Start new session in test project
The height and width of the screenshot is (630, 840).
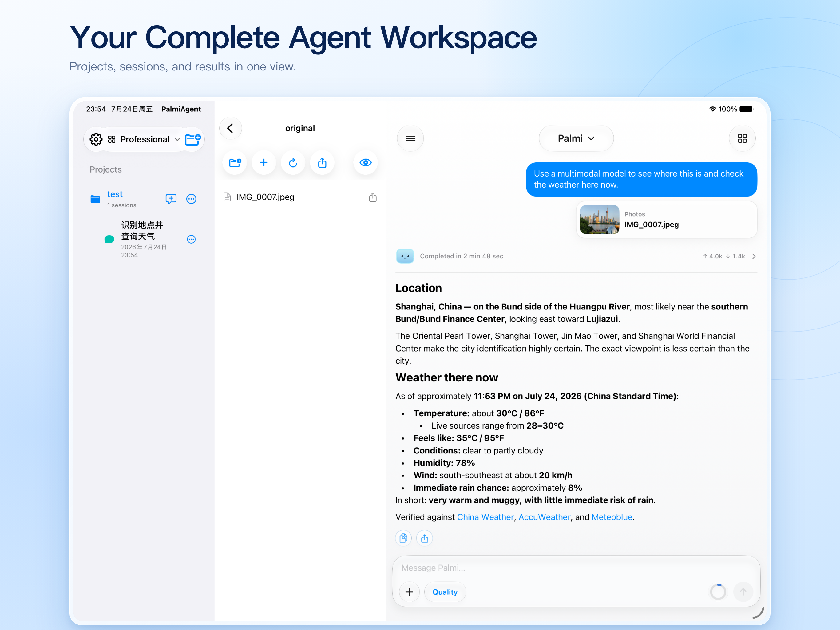[171, 199]
